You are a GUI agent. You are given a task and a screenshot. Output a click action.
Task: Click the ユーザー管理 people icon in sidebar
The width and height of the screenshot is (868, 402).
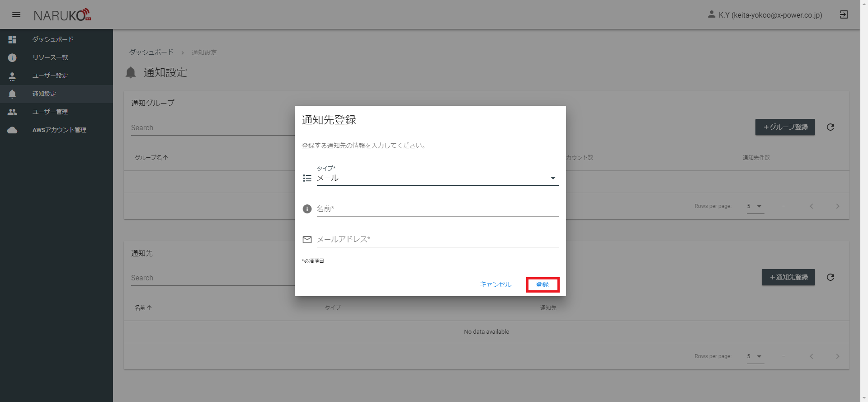point(12,112)
